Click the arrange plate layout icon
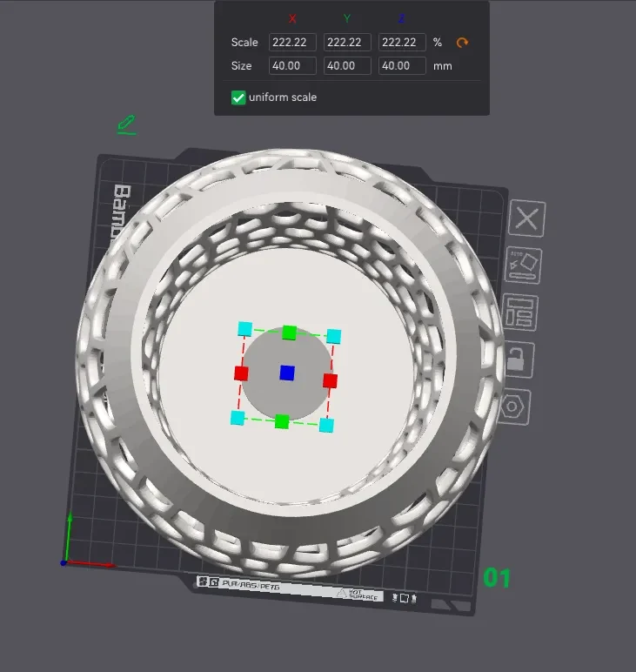The height and width of the screenshot is (672, 636). 519,312
